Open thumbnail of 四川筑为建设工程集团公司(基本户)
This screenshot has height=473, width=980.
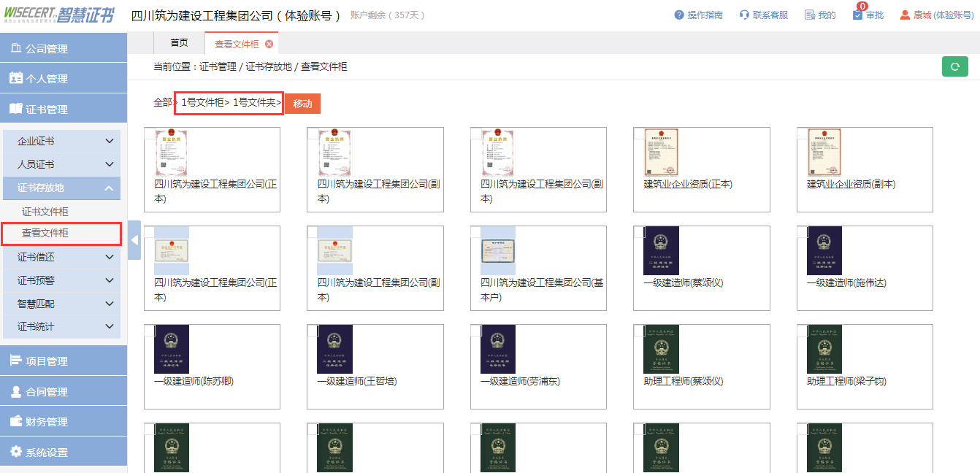(497, 250)
